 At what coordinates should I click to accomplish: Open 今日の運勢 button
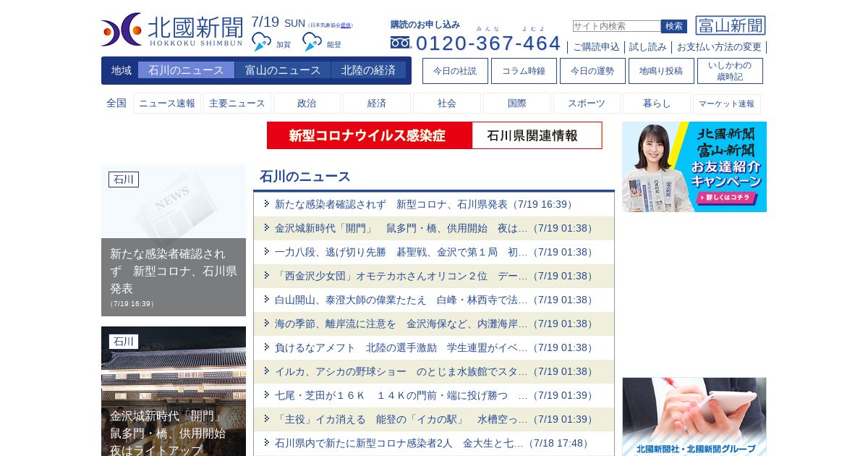(592, 71)
